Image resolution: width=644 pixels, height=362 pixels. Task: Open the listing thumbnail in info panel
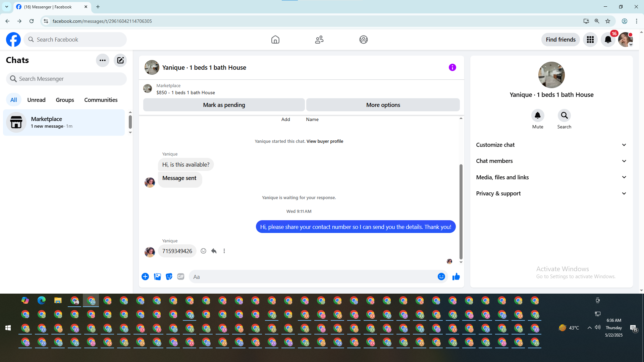[x=551, y=75]
